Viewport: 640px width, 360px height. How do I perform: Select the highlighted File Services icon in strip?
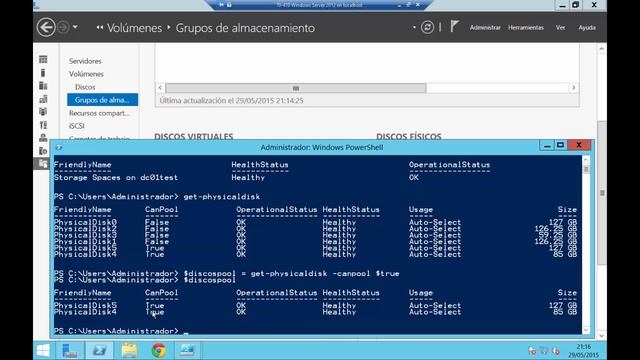(x=42, y=164)
